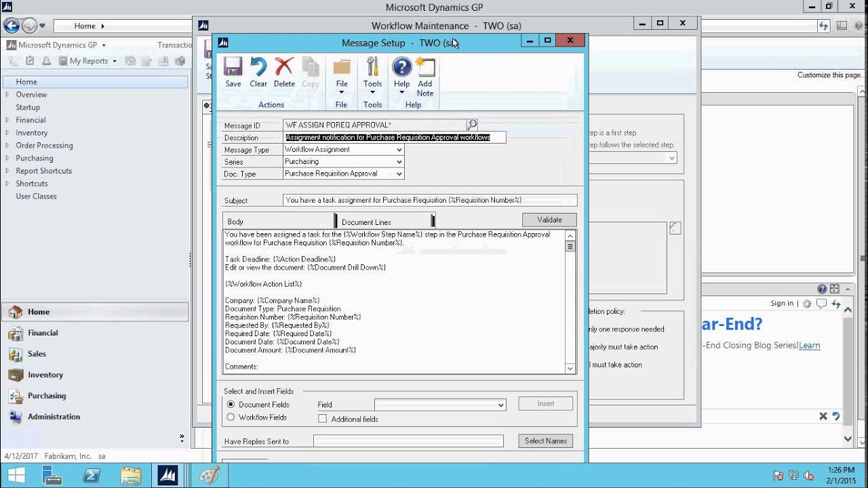Click the Subject input field

[430, 200]
